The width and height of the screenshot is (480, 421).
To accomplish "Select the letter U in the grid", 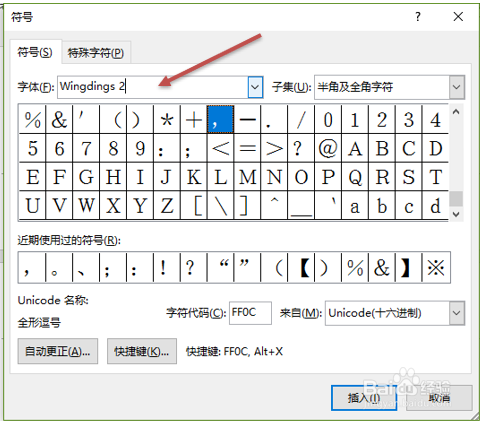I will [33, 205].
